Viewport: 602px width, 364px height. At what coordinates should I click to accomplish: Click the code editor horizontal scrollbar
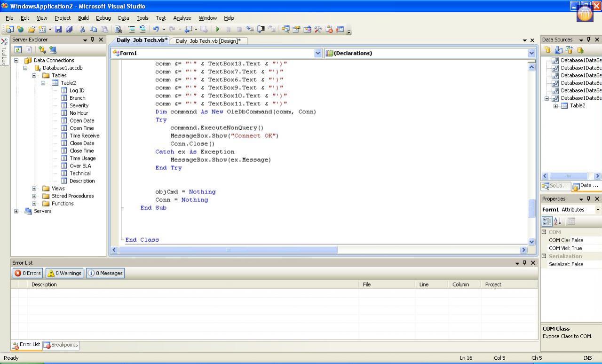pos(228,250)
